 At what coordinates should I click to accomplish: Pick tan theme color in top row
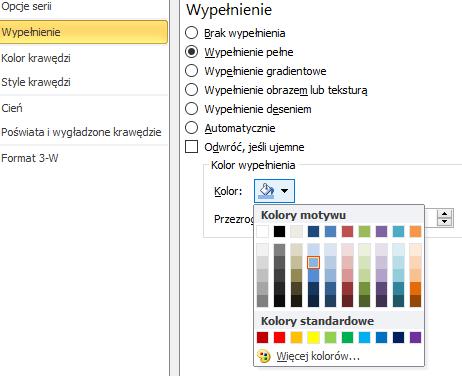click(297, 231)
